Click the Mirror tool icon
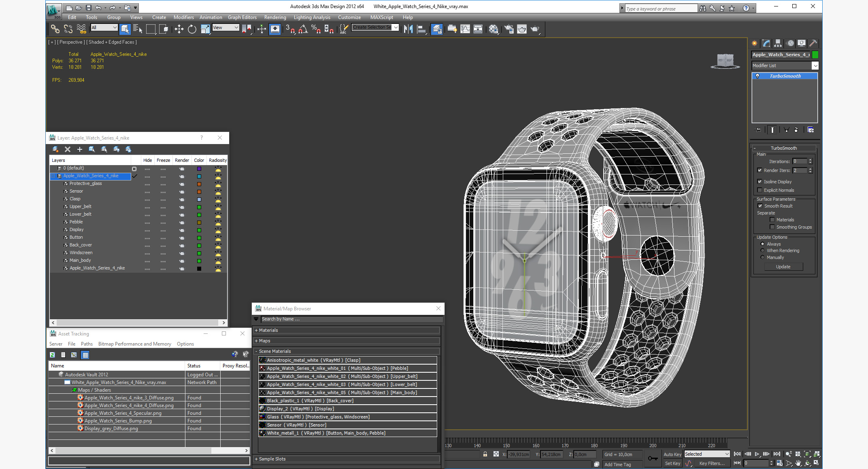 click(408, 29)
